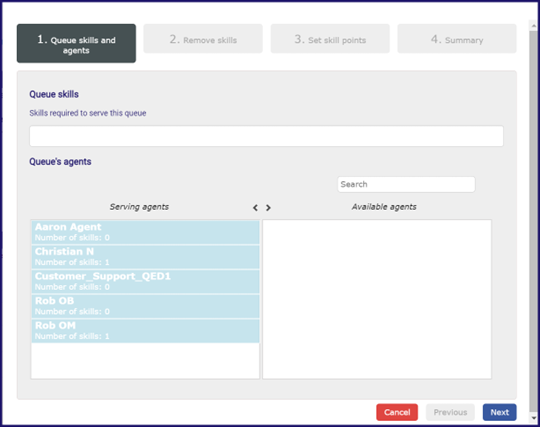Screen dimensions: 540x427
Task: Switch to the Set skill points step
Action: point(330,39)
